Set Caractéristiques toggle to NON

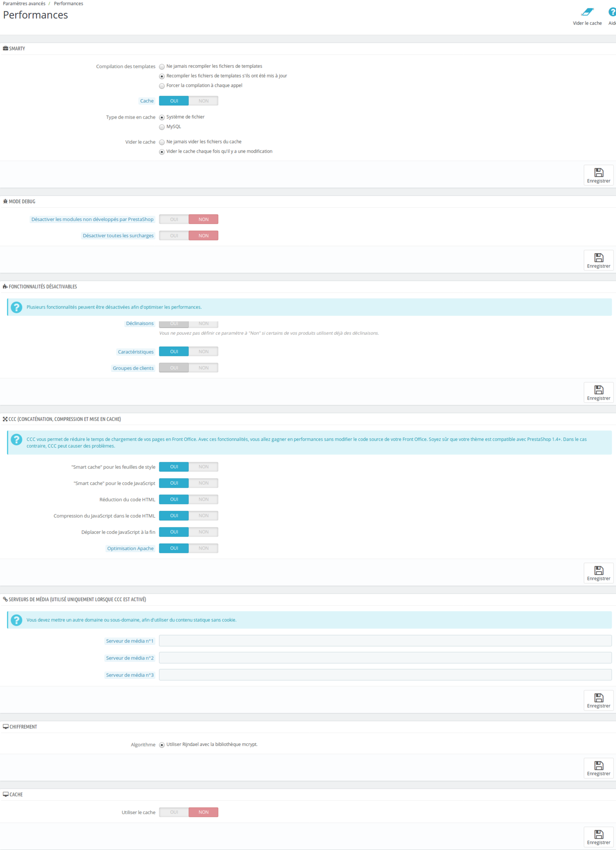pos(204,352)
